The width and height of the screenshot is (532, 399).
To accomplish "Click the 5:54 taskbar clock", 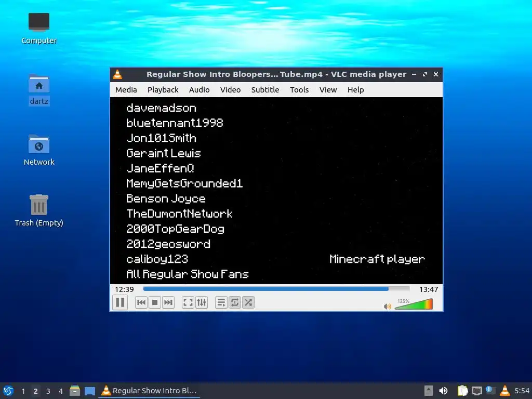I will tap(522, 391).
